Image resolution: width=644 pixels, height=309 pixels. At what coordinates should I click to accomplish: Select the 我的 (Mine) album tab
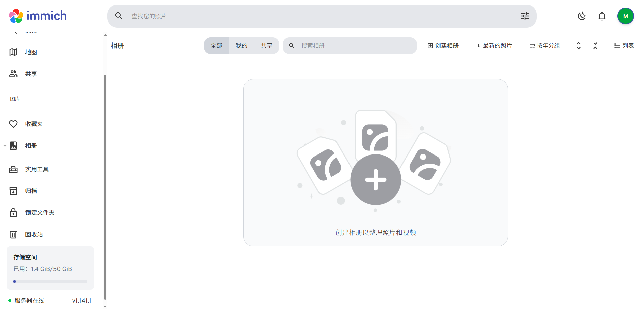pyautogui.click(x=241, y=46)
